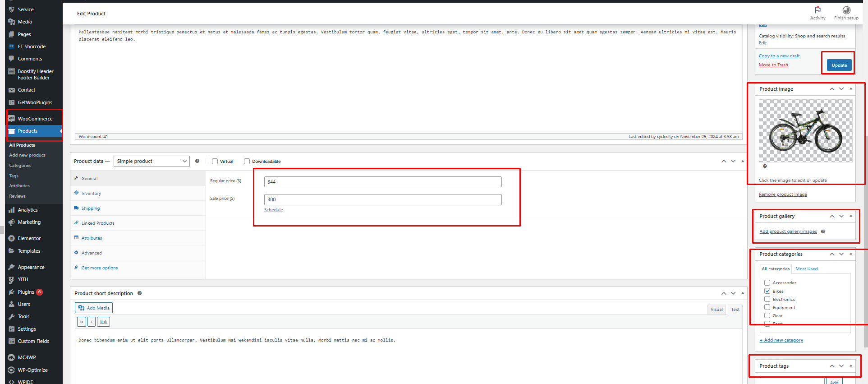Click Copy to a new draft
The width and height of the screenshot is (868, 384).
(x=779, y=56)
